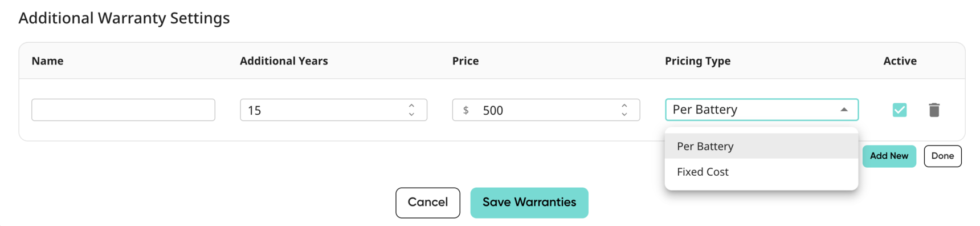This screenshot has width=980, height=226.
Task: Click the dollar sign in Price field
Action: tap(466, 110)
